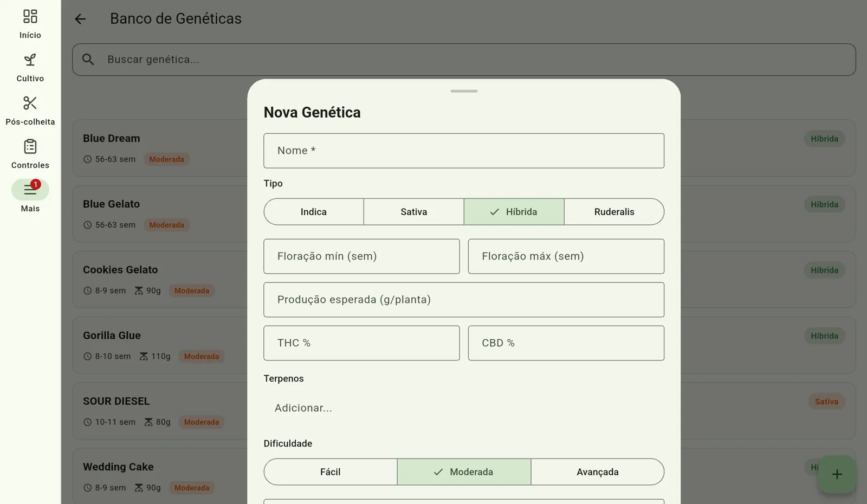The height and width of the screenshot is (504, 867).
Task: Click Sativa badge on SOUR DIESEL row
Action: [x=826, y=402]
